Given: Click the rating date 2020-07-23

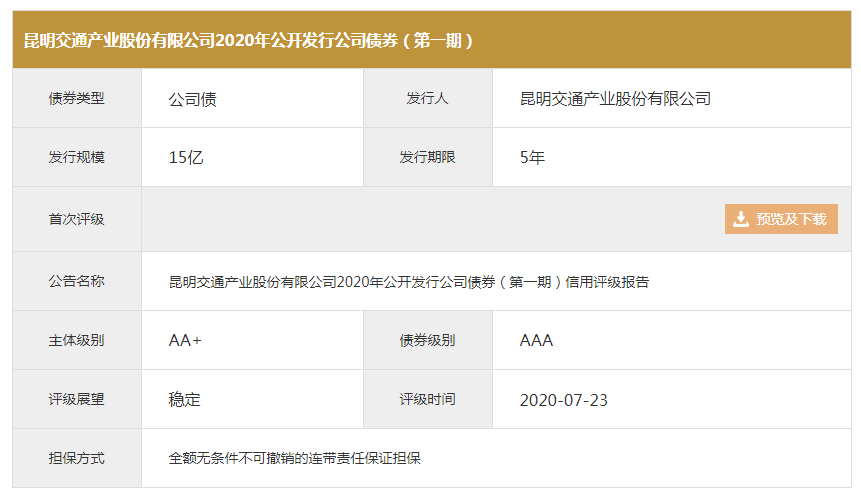Looking at the screenshot, I should (x=563, y=400).
